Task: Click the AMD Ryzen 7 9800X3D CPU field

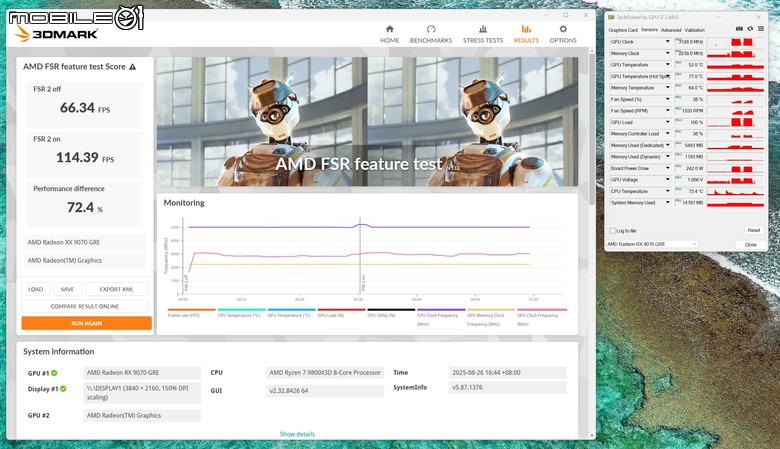Action: coord(325,372)
